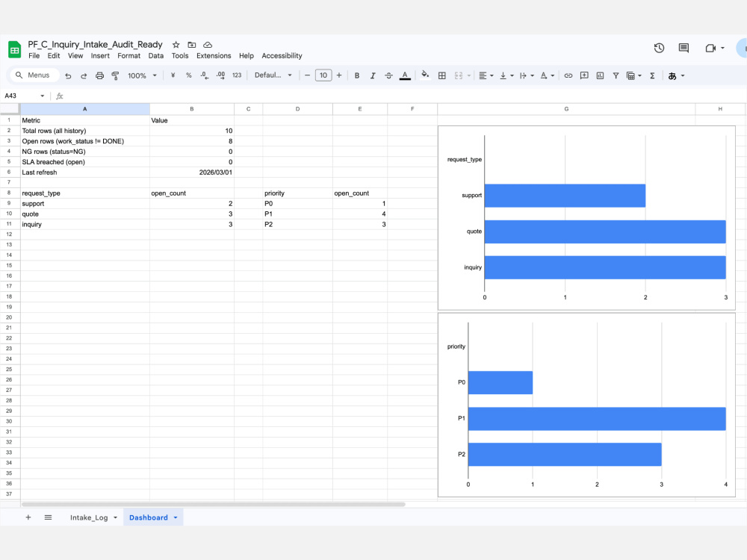Insert a link

coord(568,75)
